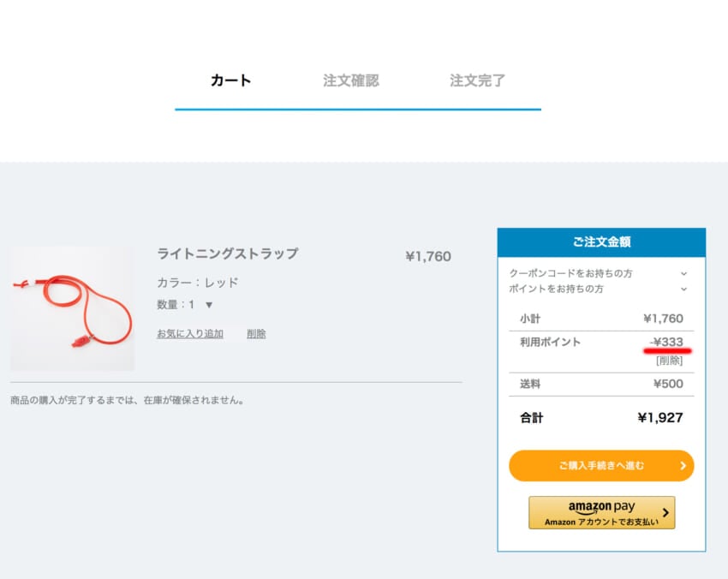The height and width of the screenshot is (579, 728).
Task: Click the ¥1,927 total amount
Action: pos(659,418)
